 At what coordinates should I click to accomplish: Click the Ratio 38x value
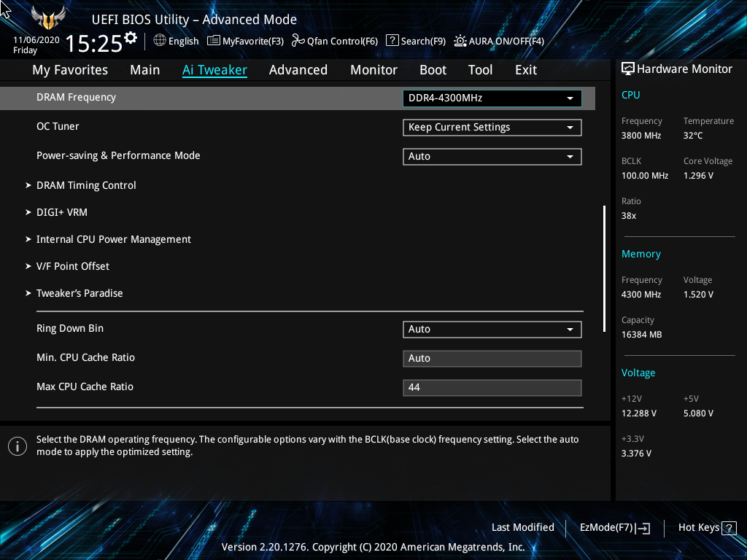point(628,216)
